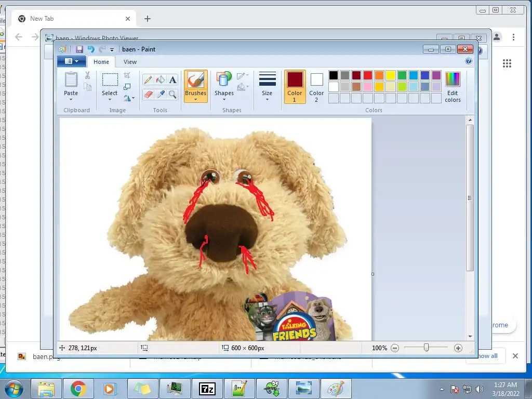
Task: Open the Size line thickness dropdown
Action: tap(267, 86)
